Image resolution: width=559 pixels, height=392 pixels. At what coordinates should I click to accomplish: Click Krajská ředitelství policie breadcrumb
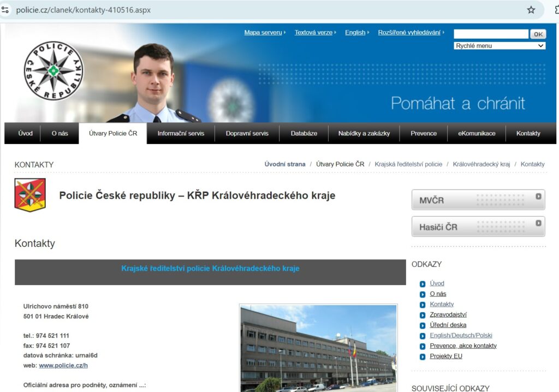[x=408, y=164]
